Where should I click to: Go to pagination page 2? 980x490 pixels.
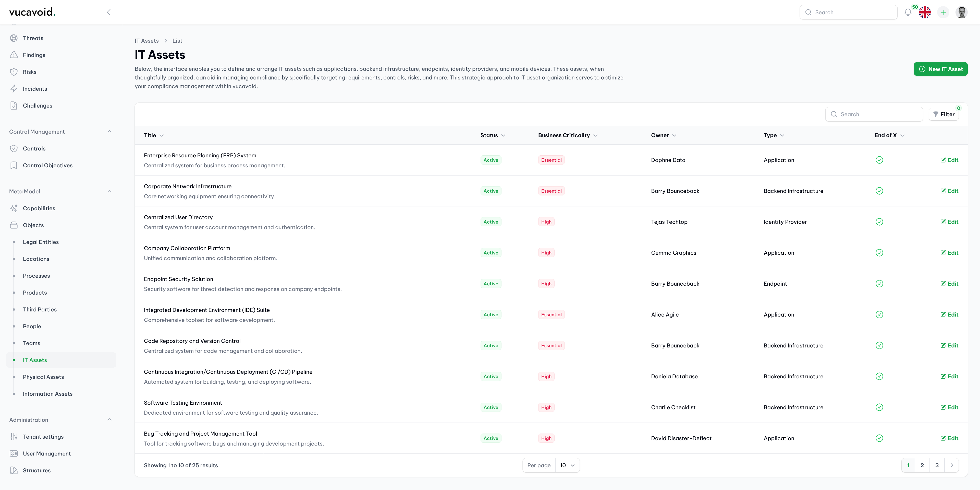pos(922,465)
